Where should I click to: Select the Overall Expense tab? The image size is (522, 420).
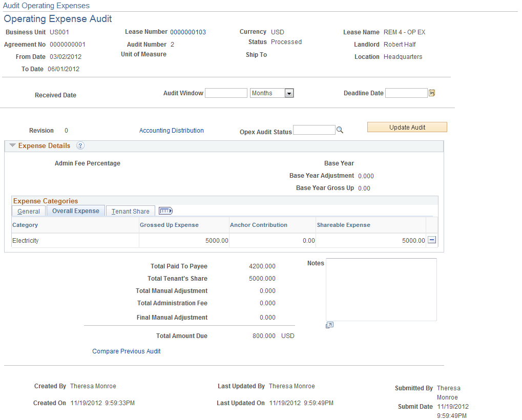click(x=75, y=211)
